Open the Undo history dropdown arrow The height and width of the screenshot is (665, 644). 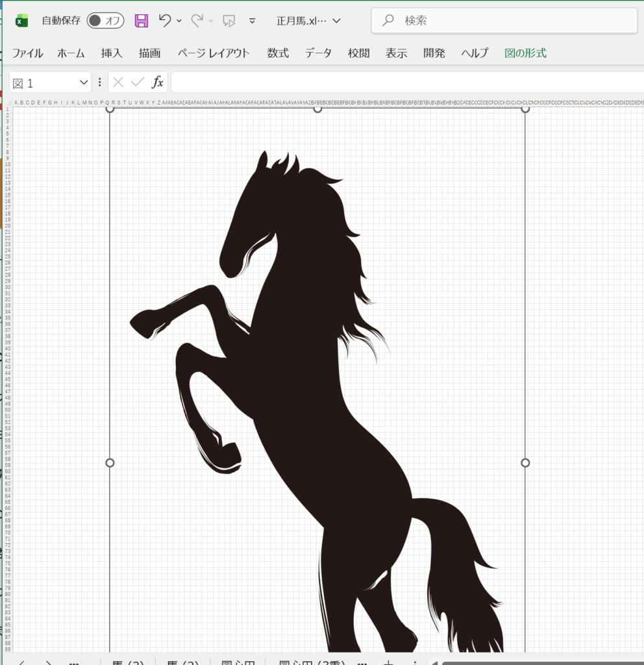pos(179,21)
